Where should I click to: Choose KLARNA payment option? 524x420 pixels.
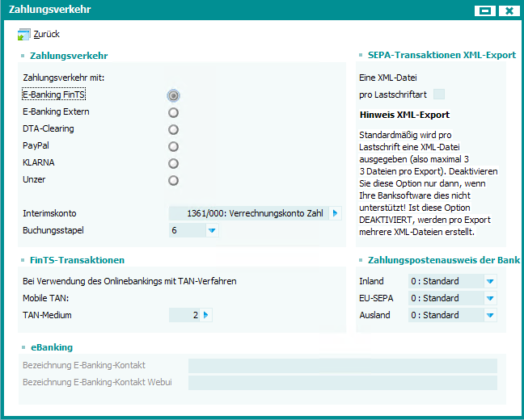[x=173, y=163]
